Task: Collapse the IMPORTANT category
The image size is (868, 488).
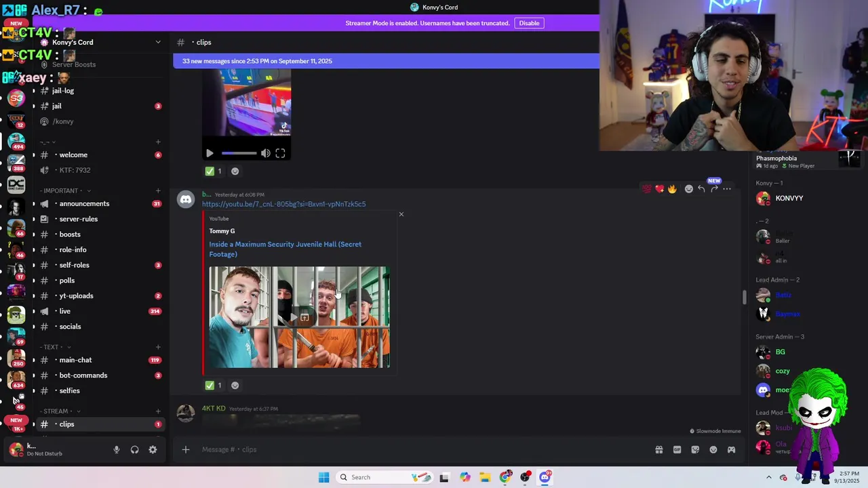Action: tap(65, 190)
